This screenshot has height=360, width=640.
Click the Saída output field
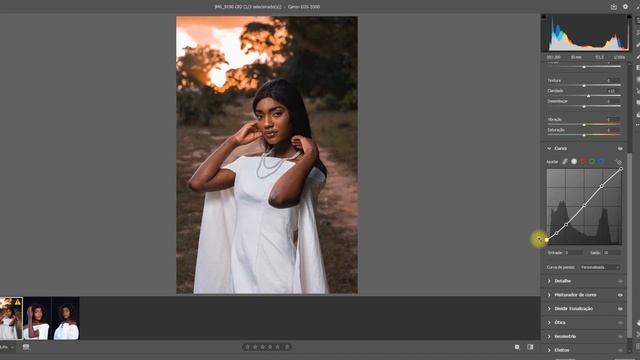[x=612, y=253]
